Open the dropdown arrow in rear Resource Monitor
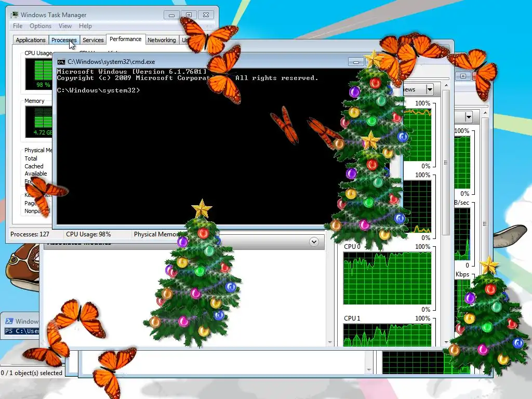The image size is (532, 399). pyautogui.click(x=469, y=117)
